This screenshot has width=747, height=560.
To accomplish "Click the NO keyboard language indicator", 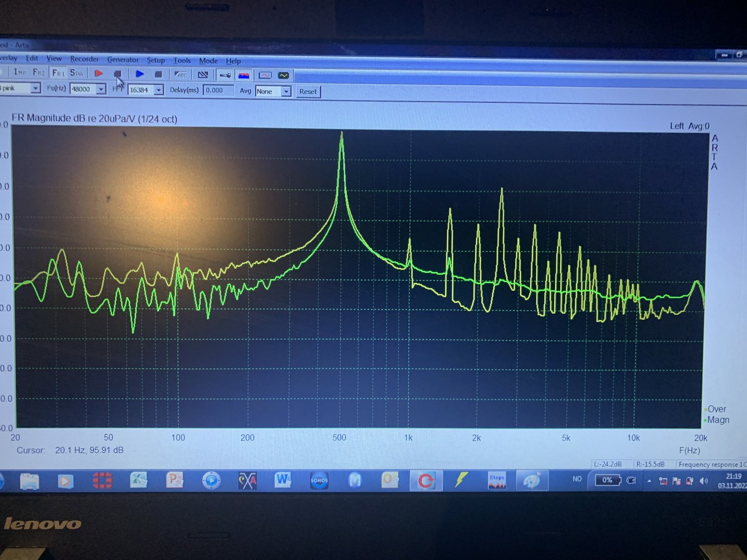I will (x=577, y=479).
